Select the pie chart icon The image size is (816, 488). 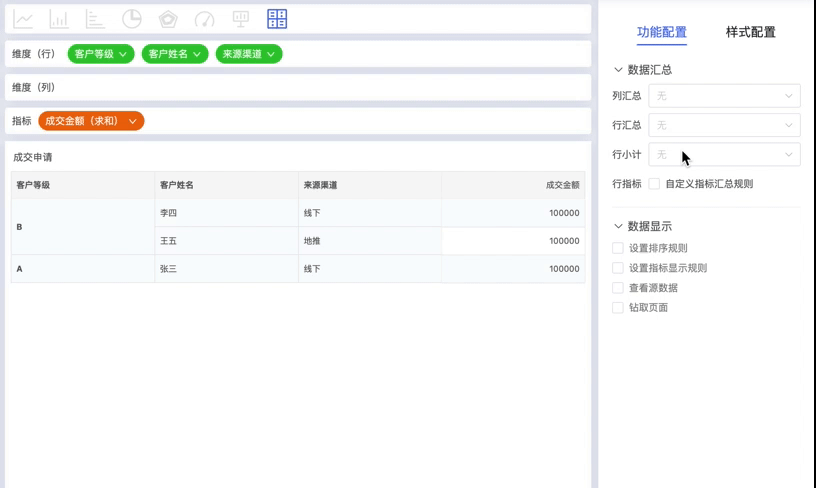(131, 19)
